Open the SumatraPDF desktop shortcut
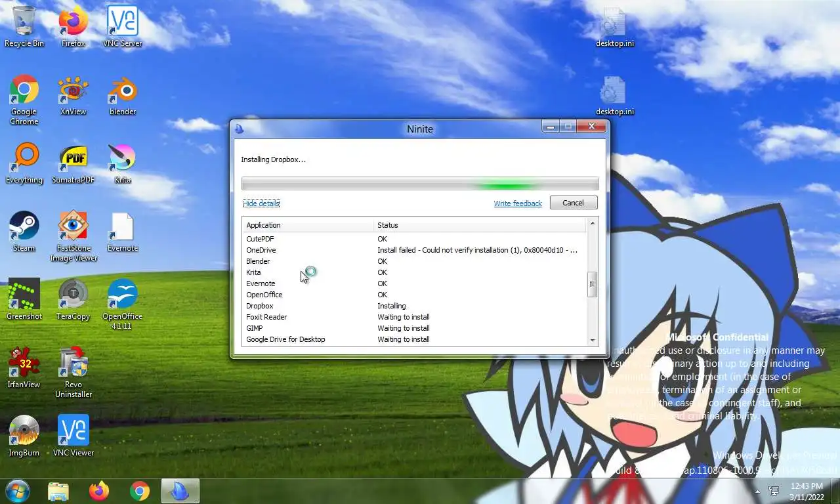 tap(73, 163)
